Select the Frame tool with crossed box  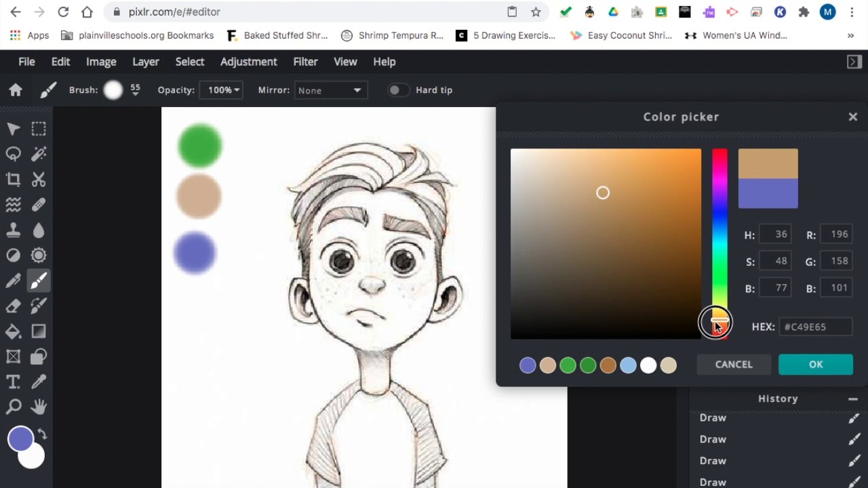click(x=13, y=357)
